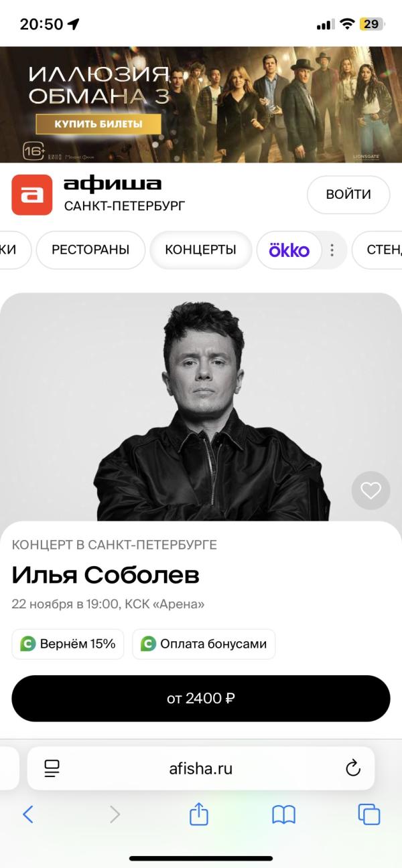Go back with Safari back arrow
The height and width of the screenshot is (868, 402).
[27, 814]
